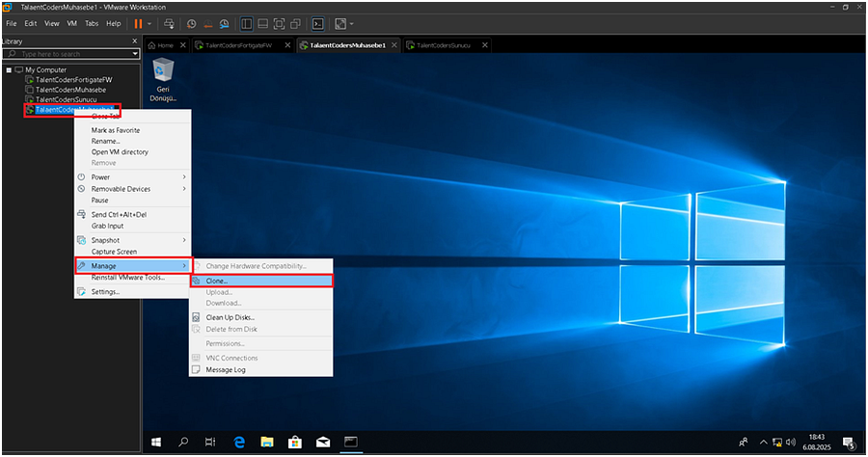
Task: Expand the Manage submenu
Action: [x=133, y=266]
